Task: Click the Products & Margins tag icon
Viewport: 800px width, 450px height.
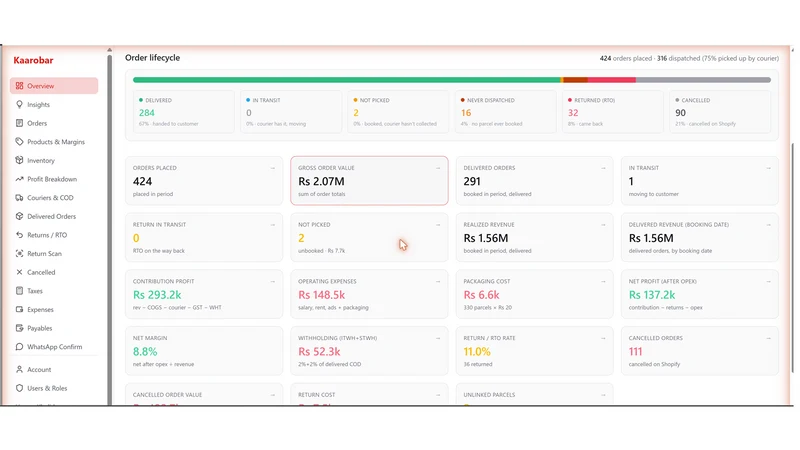Action: [x=19, y=141]
